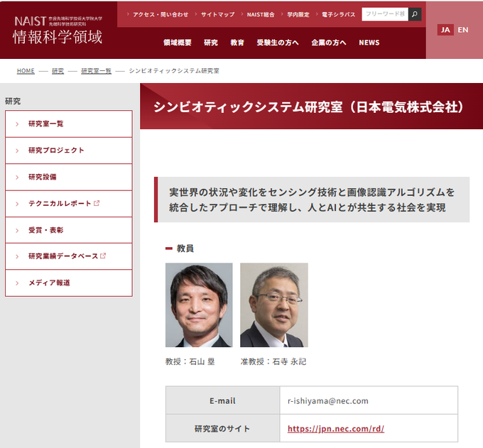The height and width of the screenshot is (448, 483).
Task: Open 受賞・表彰 sidebar item
Action: (x=69, y=230)
